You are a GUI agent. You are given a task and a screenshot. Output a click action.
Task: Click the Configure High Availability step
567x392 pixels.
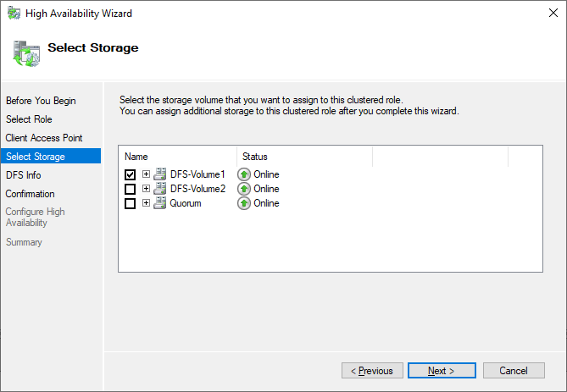pyautogui.click(x=35, y=217)
